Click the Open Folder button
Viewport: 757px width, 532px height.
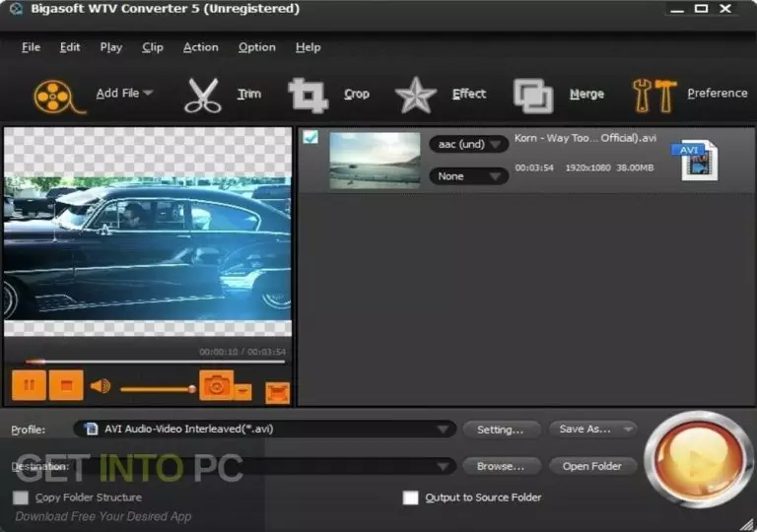pos(592,466)
